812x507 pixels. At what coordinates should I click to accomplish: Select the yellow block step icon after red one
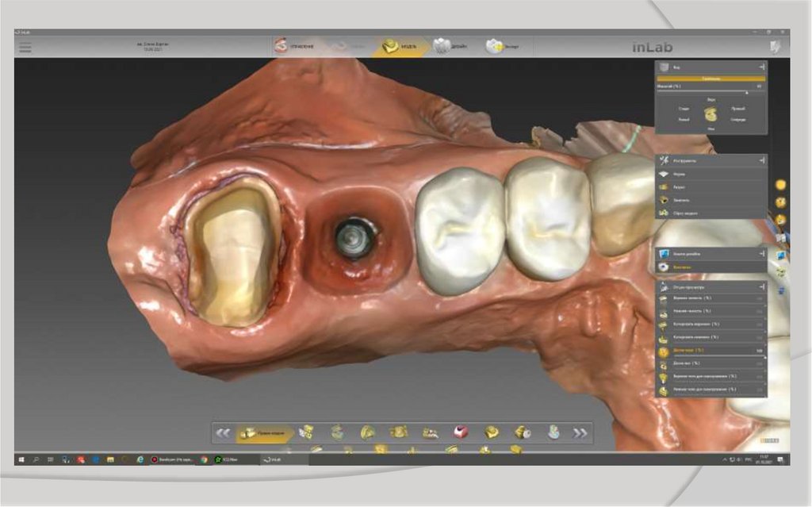[492, 432]
